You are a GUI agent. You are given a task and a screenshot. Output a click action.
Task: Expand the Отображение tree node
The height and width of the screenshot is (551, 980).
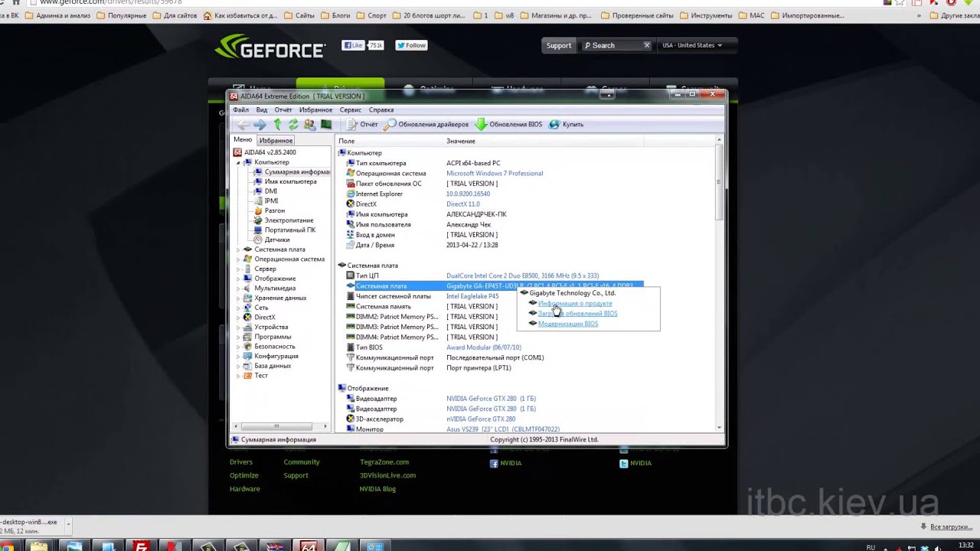[238, 279]
